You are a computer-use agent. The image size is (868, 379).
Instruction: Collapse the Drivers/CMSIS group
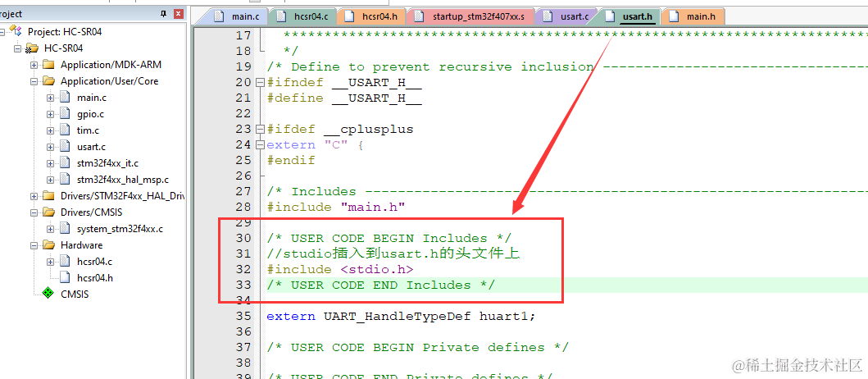pyautogui.click(x=34, y=212)
